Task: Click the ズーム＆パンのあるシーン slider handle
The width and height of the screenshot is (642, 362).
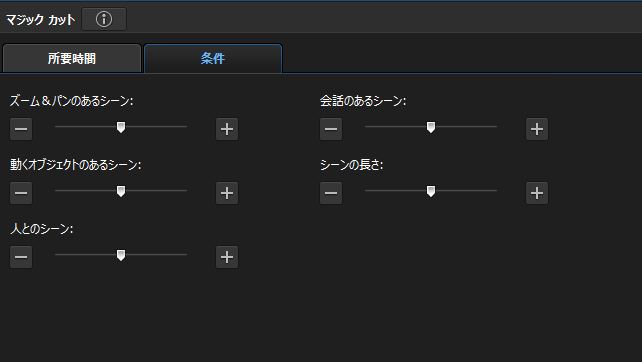Action: click(x=121, y=127)
